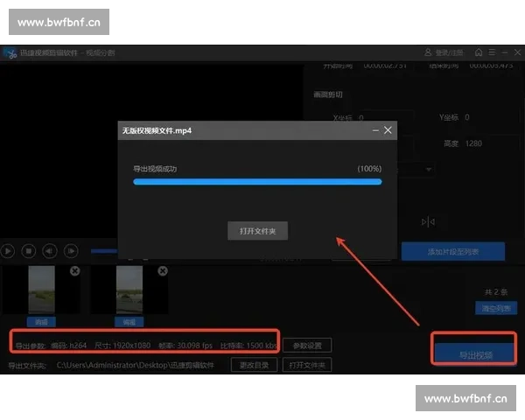The height and width of the screenshot is (420, 525).
Task: Click the app logo icon at top-left
Action: click(10, 53)
